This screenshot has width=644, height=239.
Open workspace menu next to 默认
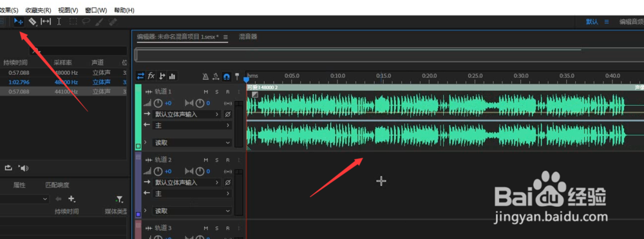606,22
